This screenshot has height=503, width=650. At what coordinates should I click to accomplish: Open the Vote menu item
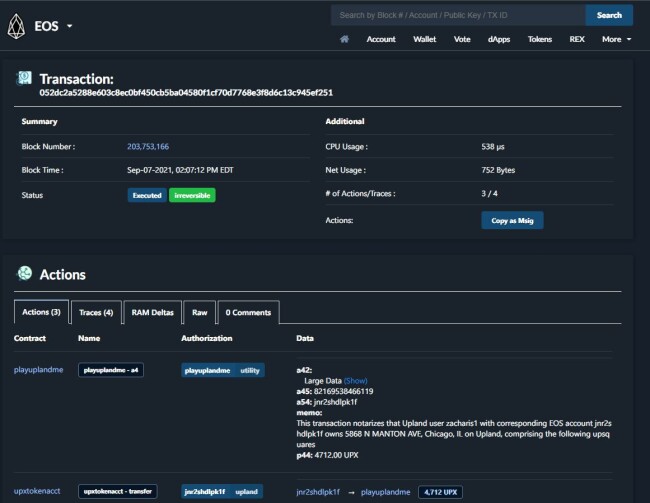click(462, 39)
